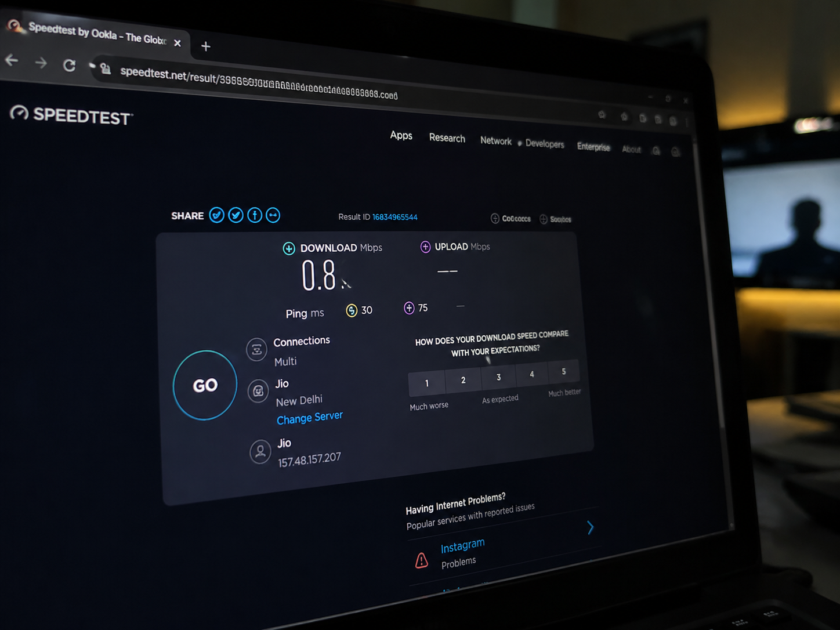Click the search icon in site navigation
Image resolution: width=840 pixels, height=630 pixels.
click(x=656, y=151)
